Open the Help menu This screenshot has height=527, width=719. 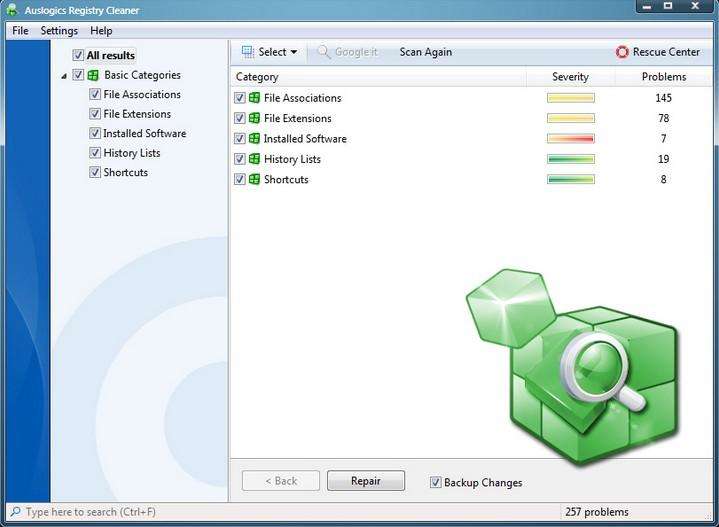pos(101,31)
